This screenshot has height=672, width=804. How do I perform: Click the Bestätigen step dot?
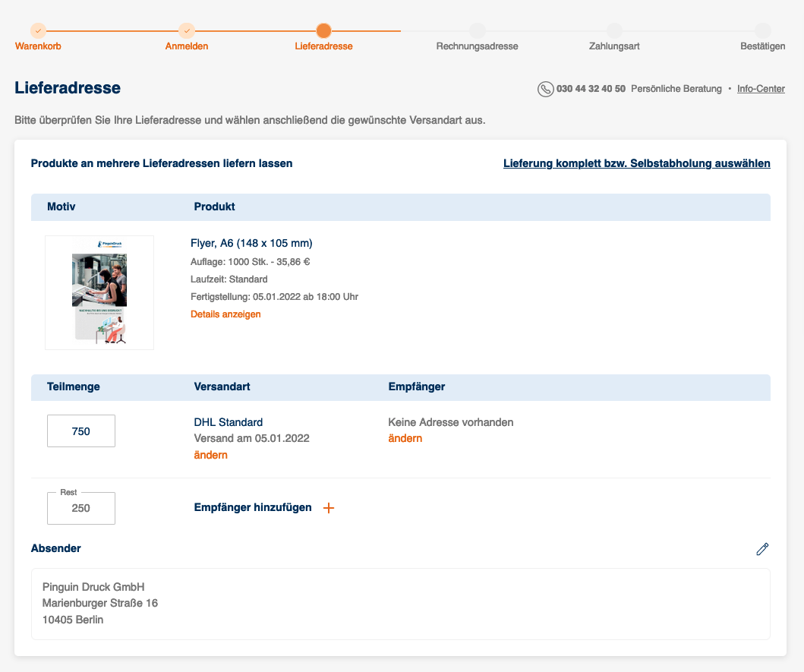(x=762, y=31)
